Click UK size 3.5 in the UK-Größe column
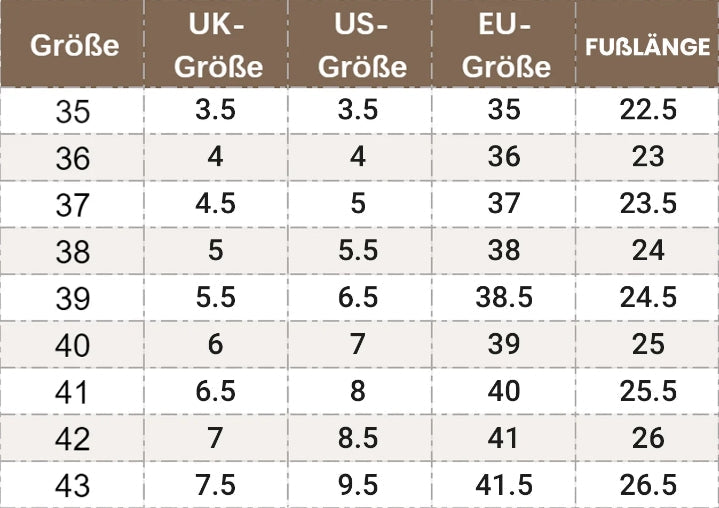The image size is (719, 508). click(x=216, y=110)
